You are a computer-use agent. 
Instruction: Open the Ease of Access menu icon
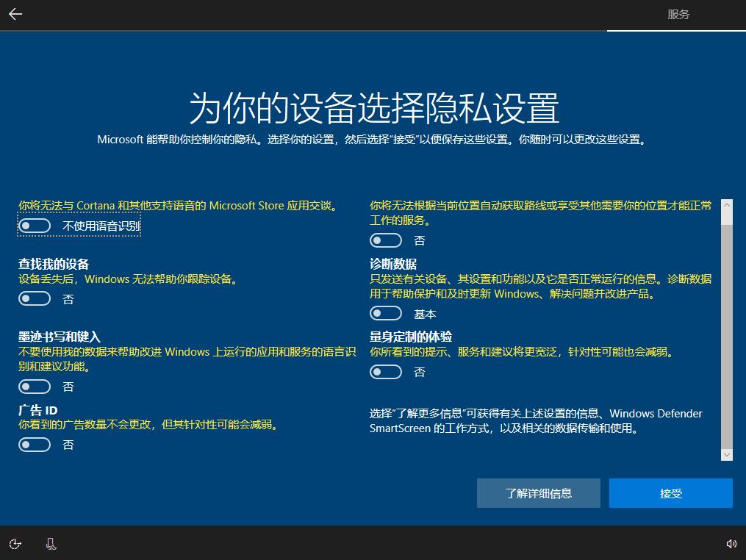15,544
